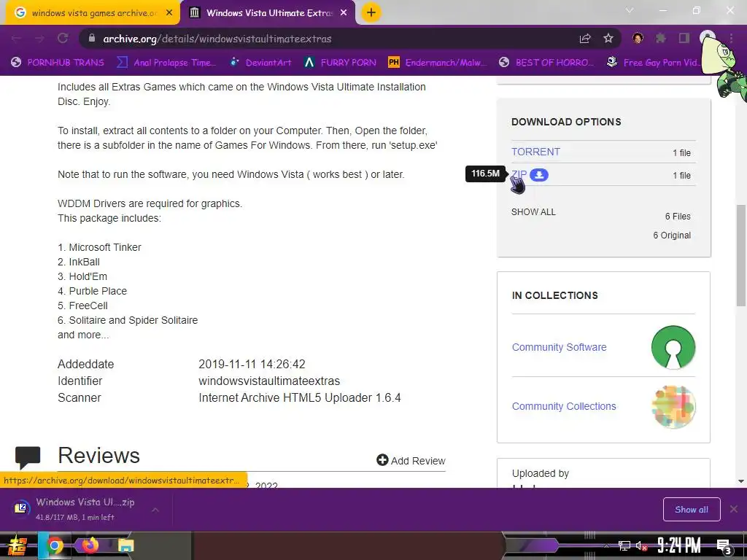This screenshot has height=560, width=747.
Task: Launch Firefox from the taskbar
Action: coord(90,545)
